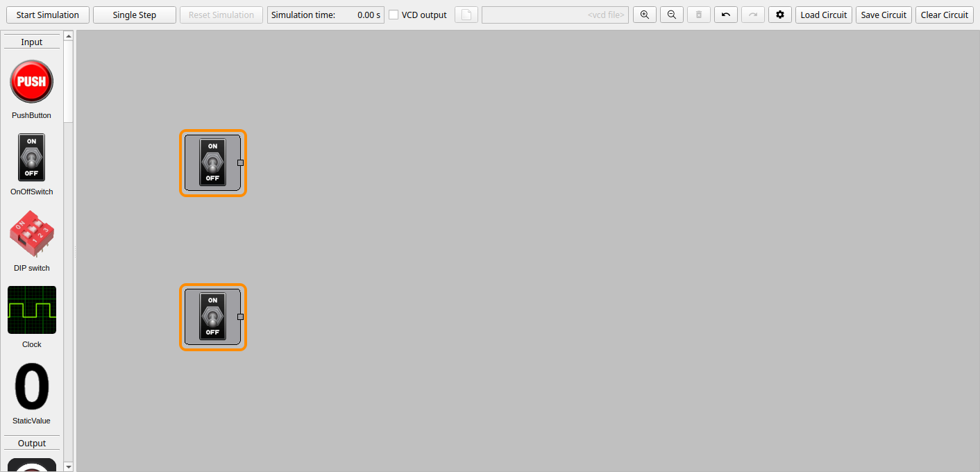Run a Single Step of simulation
Viewport: 980px width, 472px height.
135,15
